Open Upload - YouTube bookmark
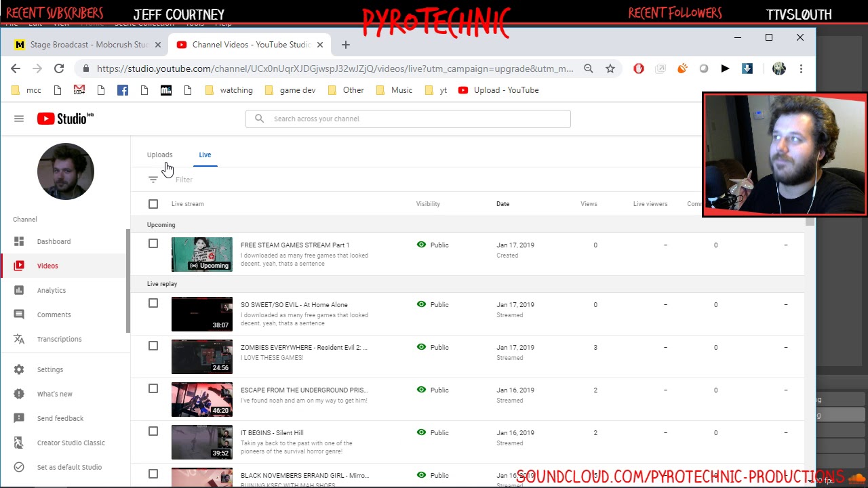This screenshot has width=868, height=488. coord(498,90)
